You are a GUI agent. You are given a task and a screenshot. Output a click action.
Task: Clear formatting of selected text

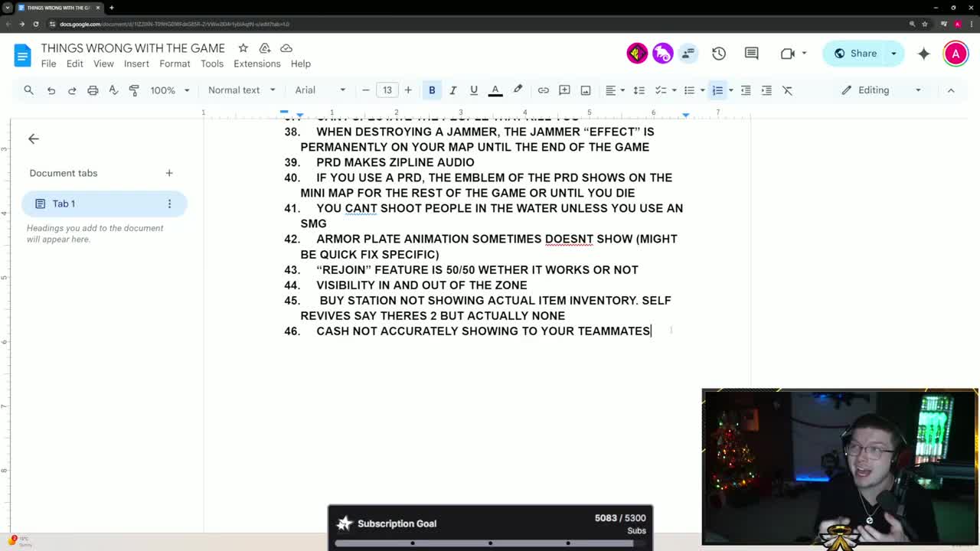(x=787, y=90)
